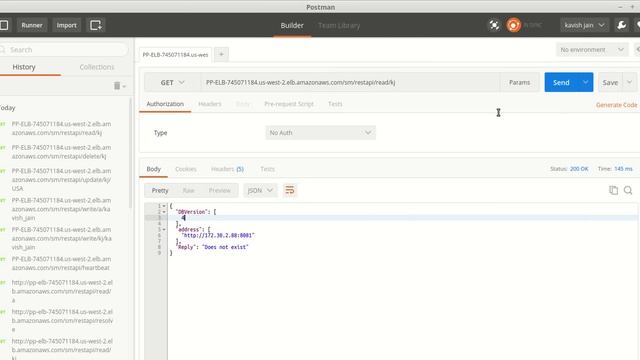Open the kavish jain account dropdown
The width and height of the screenshot is (640, 360).
584,25
